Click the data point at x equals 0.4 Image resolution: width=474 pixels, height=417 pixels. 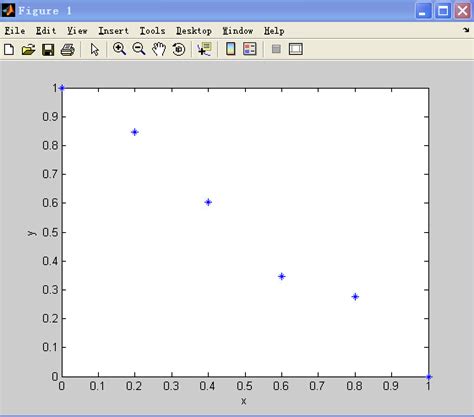208,202
